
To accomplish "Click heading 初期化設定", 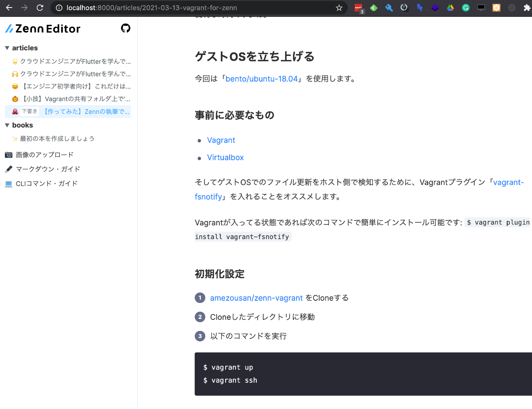I will [219, 274].
